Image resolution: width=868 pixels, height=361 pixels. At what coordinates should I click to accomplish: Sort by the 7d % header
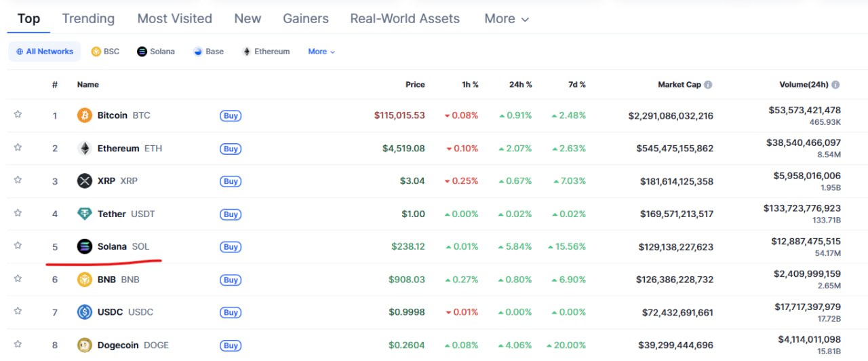click(x=577, y=85)
